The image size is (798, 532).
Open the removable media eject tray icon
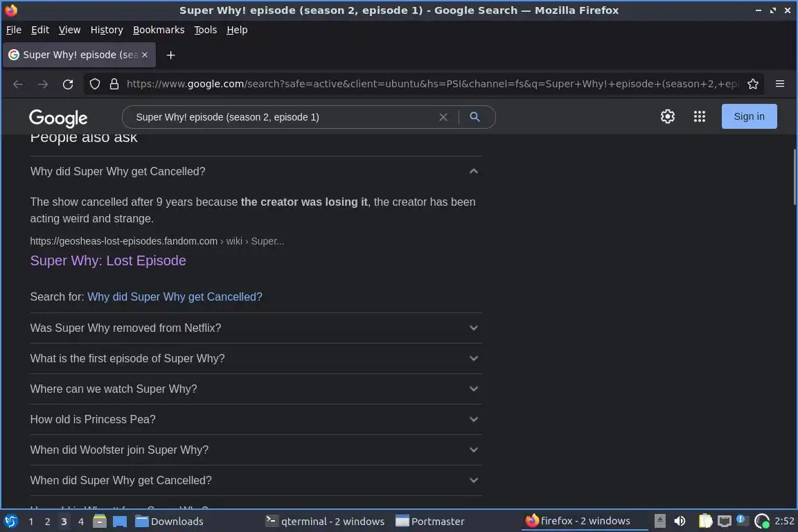[659, 521]
